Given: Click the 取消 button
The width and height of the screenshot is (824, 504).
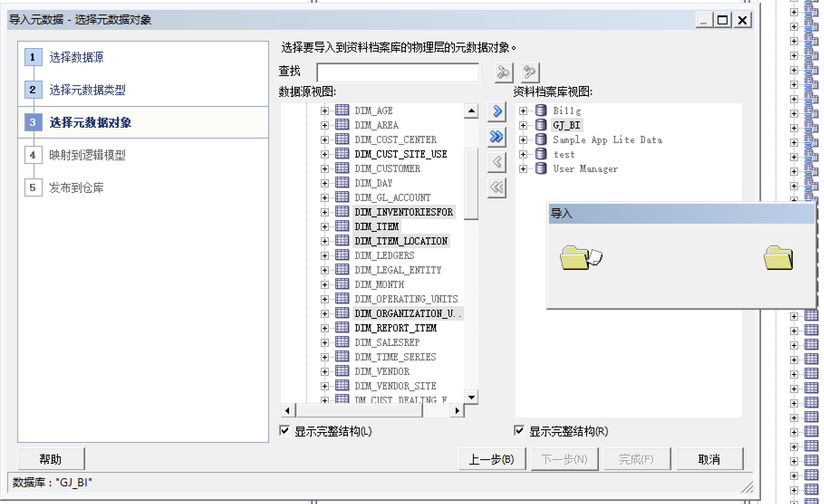Looking at the screenshot, I should (709, 460).
